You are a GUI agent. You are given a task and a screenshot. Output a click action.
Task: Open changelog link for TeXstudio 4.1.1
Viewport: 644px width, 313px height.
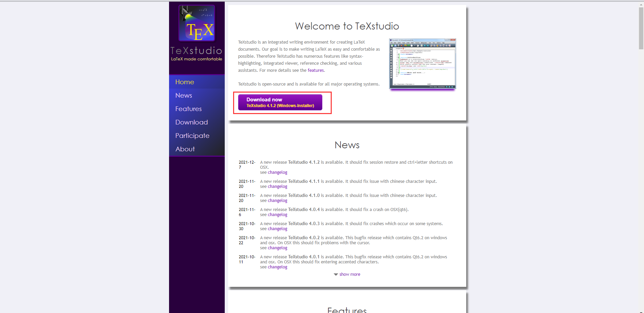coord(277,187)
